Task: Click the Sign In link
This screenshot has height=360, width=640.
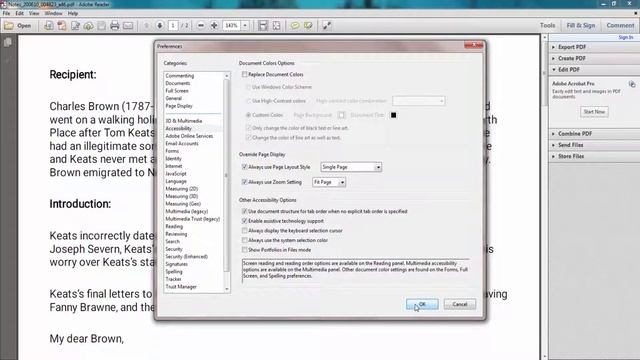Action: click(625, 38)
